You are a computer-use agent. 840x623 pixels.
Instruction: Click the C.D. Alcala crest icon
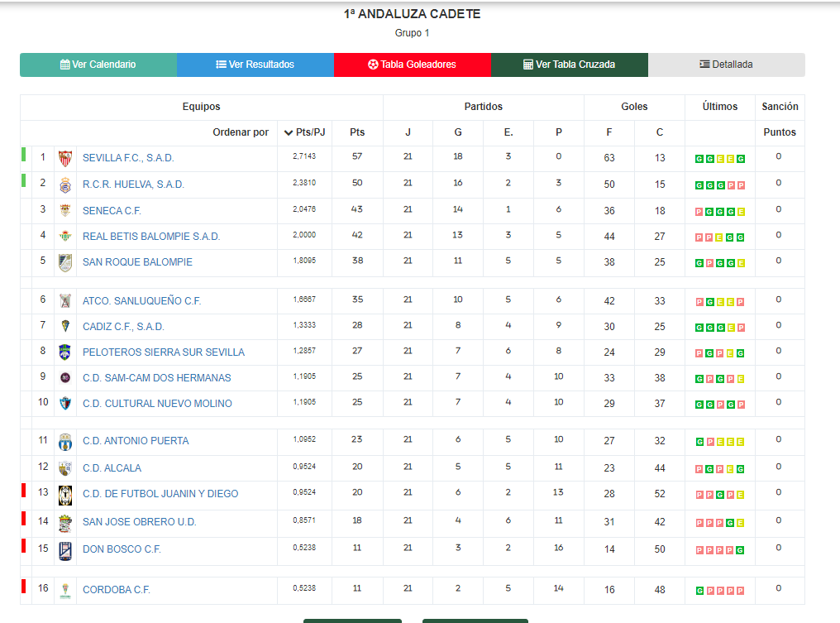point(65,468)
